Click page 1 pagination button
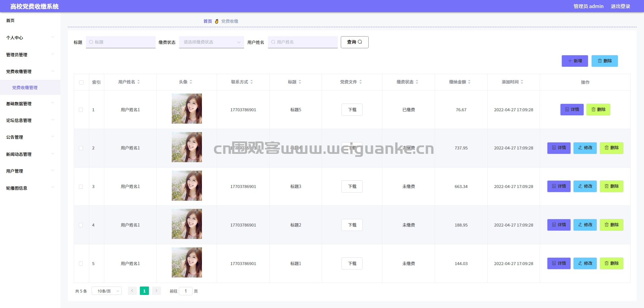644x308 pixels. click(x=144, y=291)
